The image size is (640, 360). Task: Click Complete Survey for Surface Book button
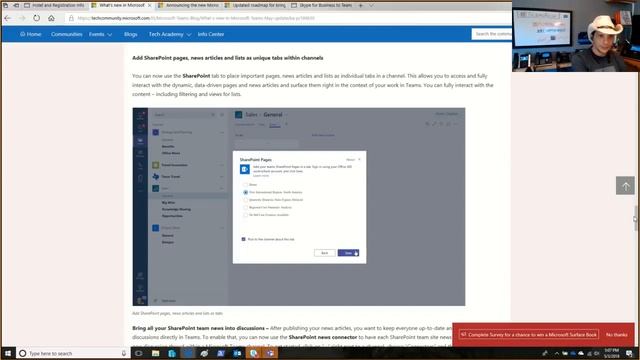pos(529,335)
